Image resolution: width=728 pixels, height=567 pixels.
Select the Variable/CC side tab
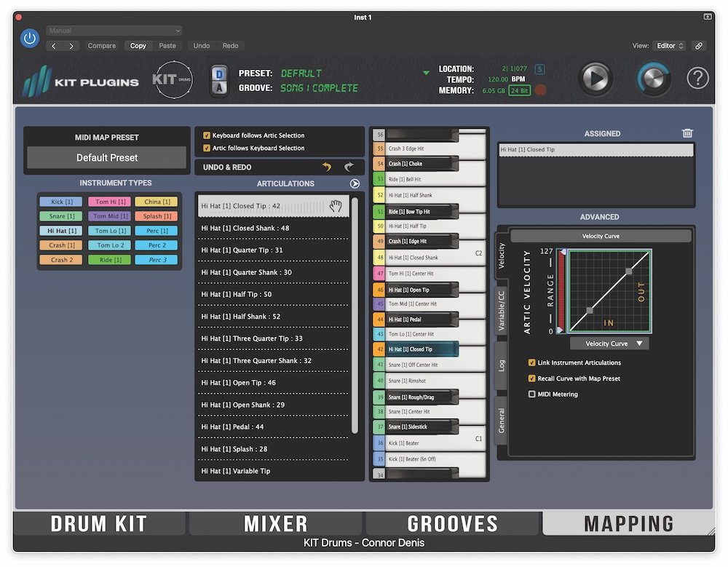(x=502, y=306)
